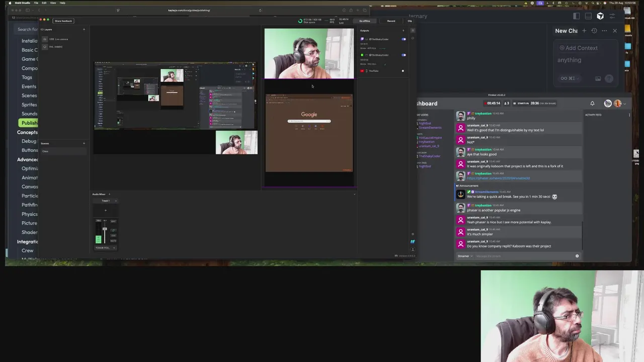Open Publish docs page in sidebar

[29, 123]
